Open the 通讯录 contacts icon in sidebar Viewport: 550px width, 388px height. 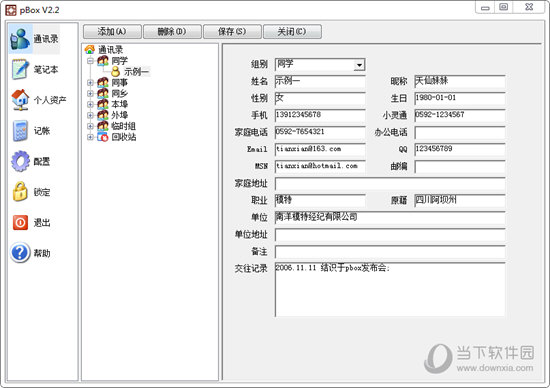(x=20, y=39)
